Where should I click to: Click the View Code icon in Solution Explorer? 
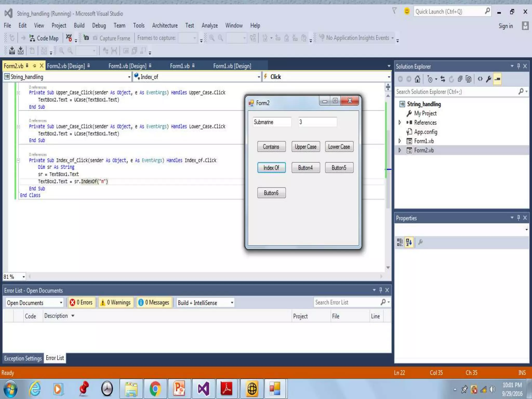click(480, 79)
